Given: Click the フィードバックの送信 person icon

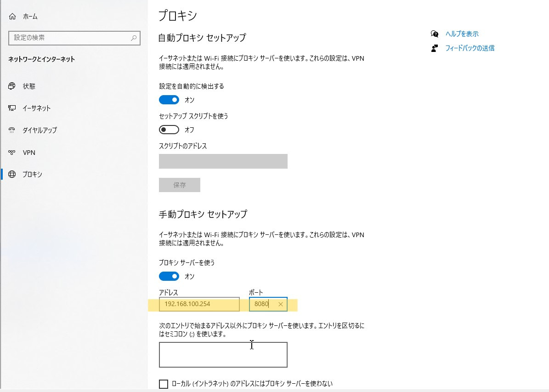Looking at the screenshot, I should (x=435, y=48).
